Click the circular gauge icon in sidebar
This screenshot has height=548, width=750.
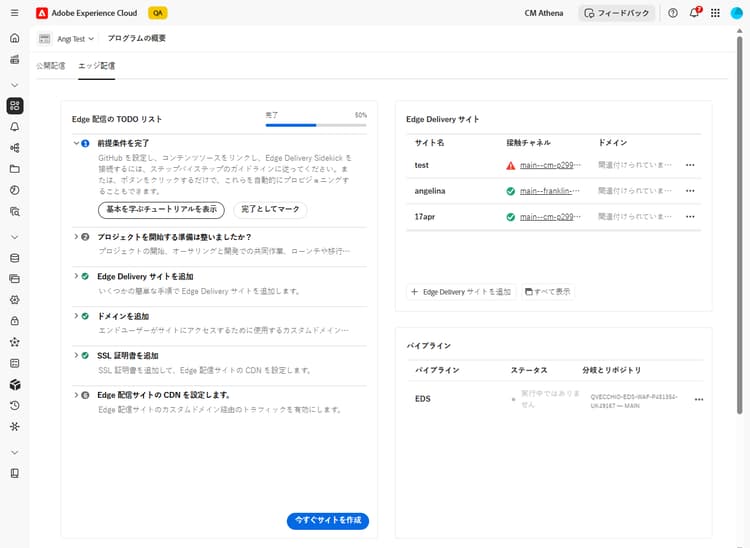tap(15, 190)
